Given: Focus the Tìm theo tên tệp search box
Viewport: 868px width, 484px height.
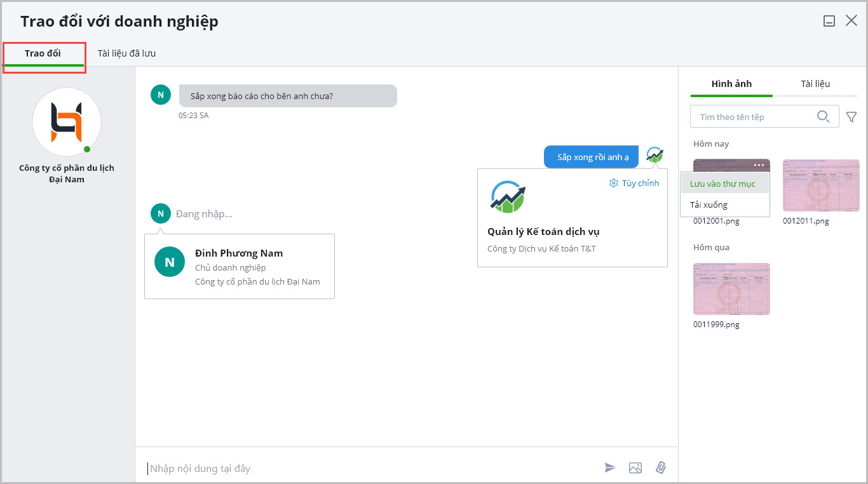Looking at the screenshot, I should pos(753,117).
